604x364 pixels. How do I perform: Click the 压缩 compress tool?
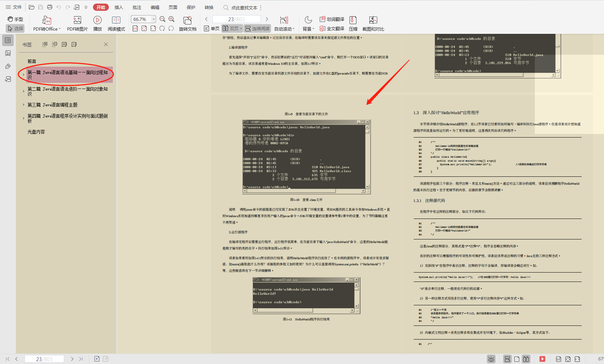click(353, 24)
